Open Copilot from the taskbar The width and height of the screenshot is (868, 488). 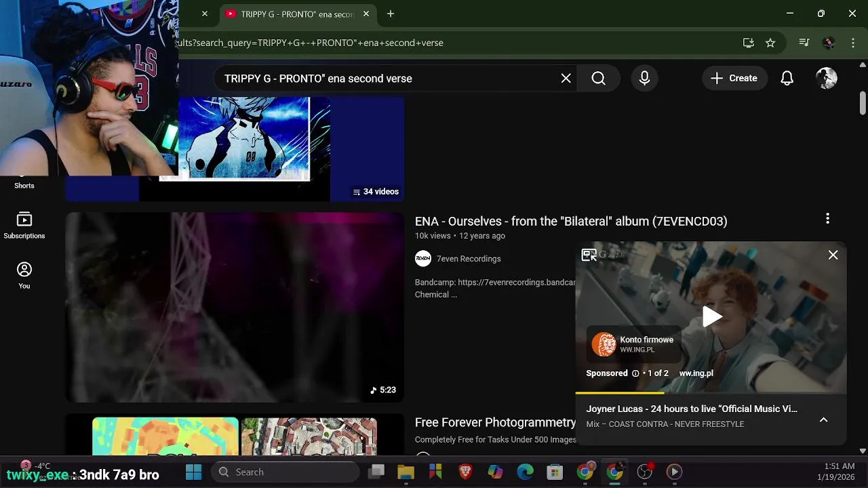coord(495,472)
